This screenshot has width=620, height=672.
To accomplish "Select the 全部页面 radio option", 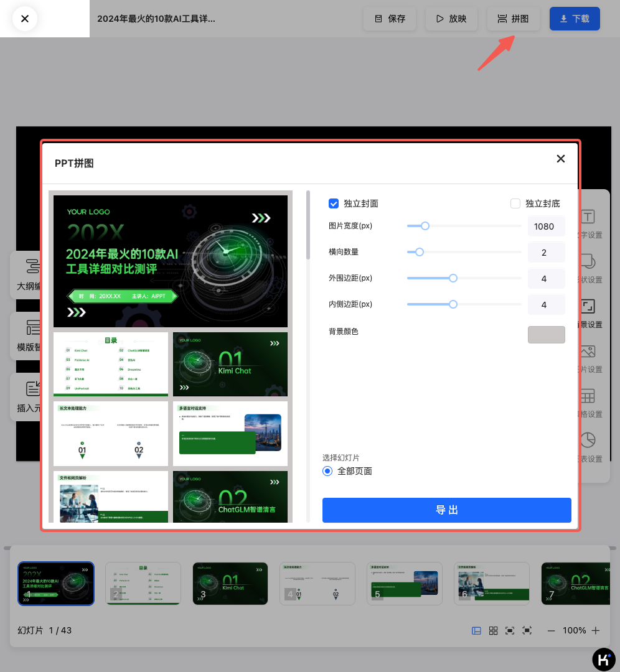I will coord(327,471).
